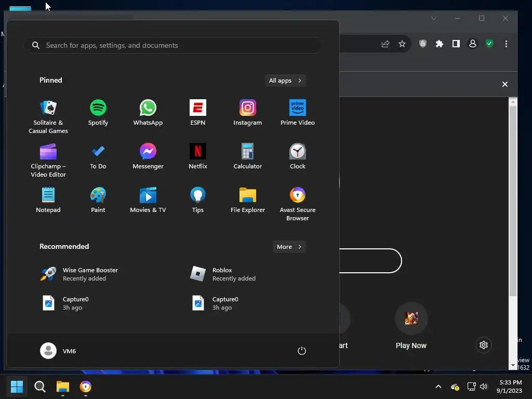532x399 pixels.
Task: Open File Explorer from taskbar
Action: point(63,387)
